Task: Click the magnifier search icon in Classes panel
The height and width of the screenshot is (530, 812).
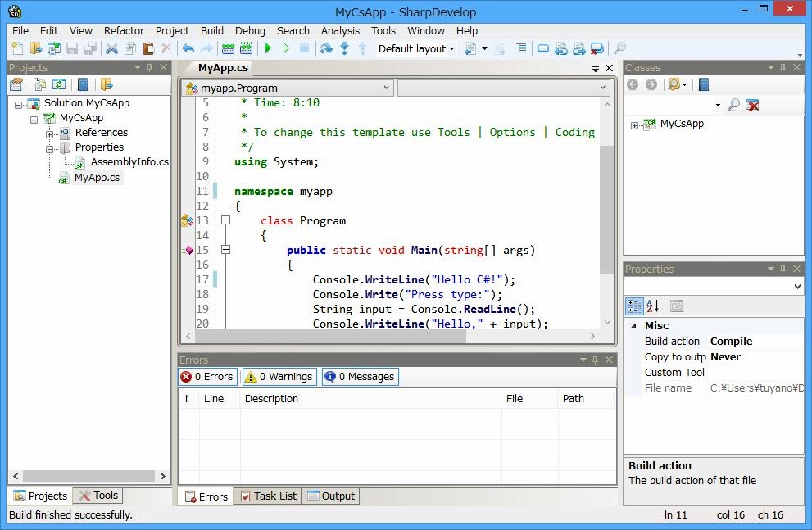Action: coord(733,105)
